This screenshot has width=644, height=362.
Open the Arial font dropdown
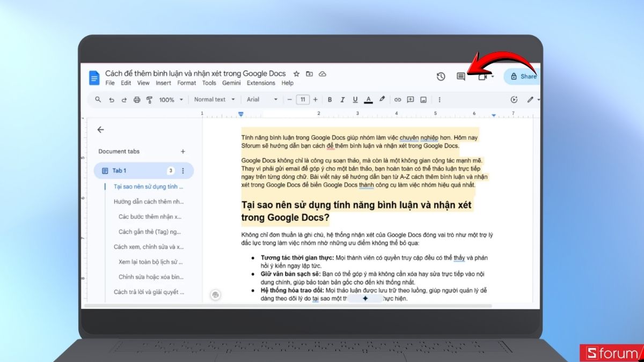(262, 99)
